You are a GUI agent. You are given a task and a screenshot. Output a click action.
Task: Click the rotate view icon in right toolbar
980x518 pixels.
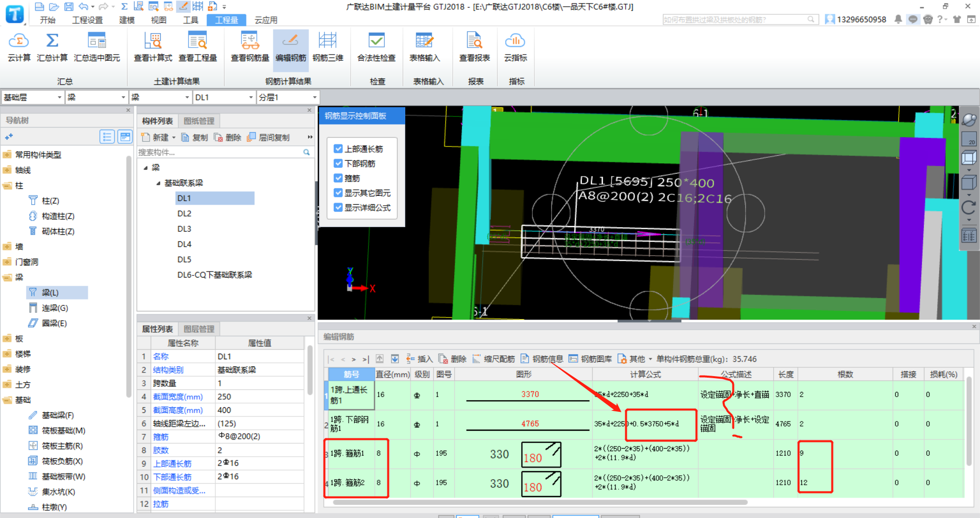[969, 207]
